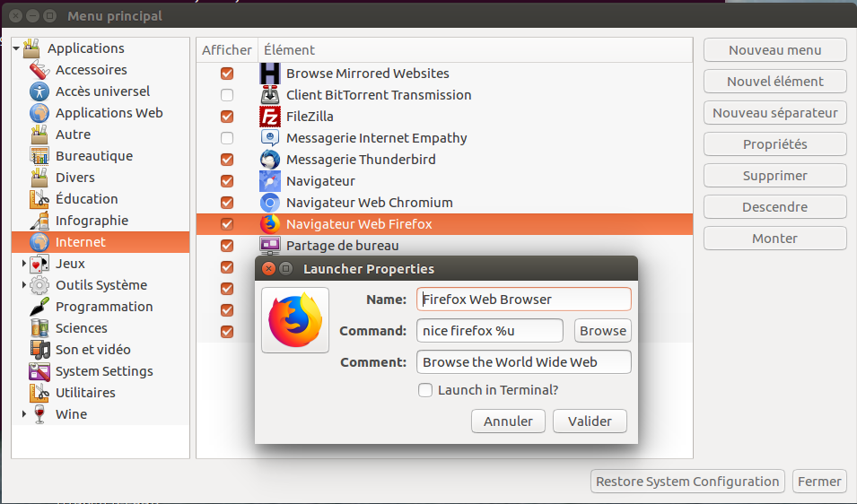This screenshot has height=504, width=857.
Task: Click Restore System Configuration button
Action: click(x=687, y=482)
